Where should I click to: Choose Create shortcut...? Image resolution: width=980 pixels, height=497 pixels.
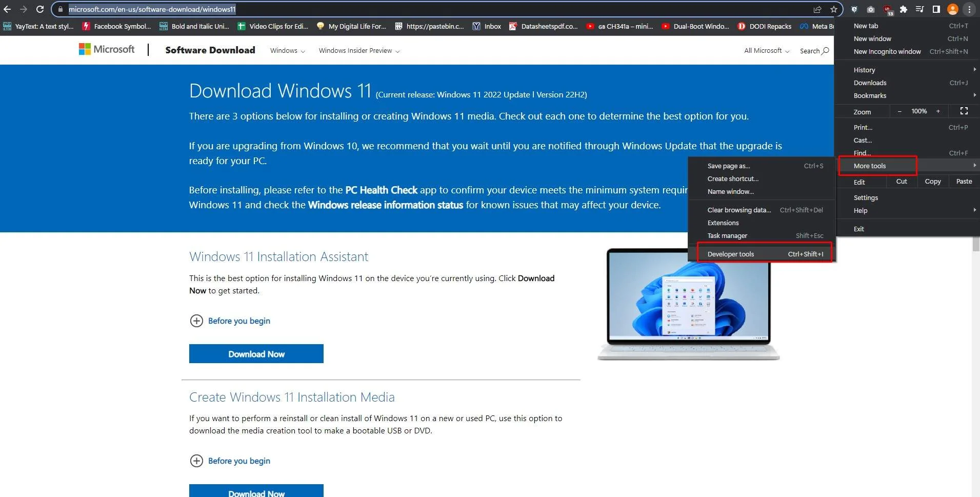(762, 178)
